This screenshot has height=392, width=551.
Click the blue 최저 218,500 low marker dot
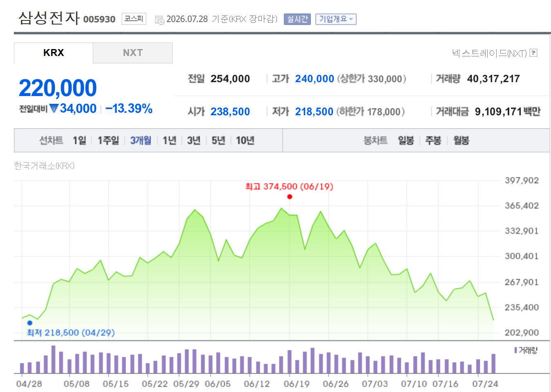click(x=29, y=323)
